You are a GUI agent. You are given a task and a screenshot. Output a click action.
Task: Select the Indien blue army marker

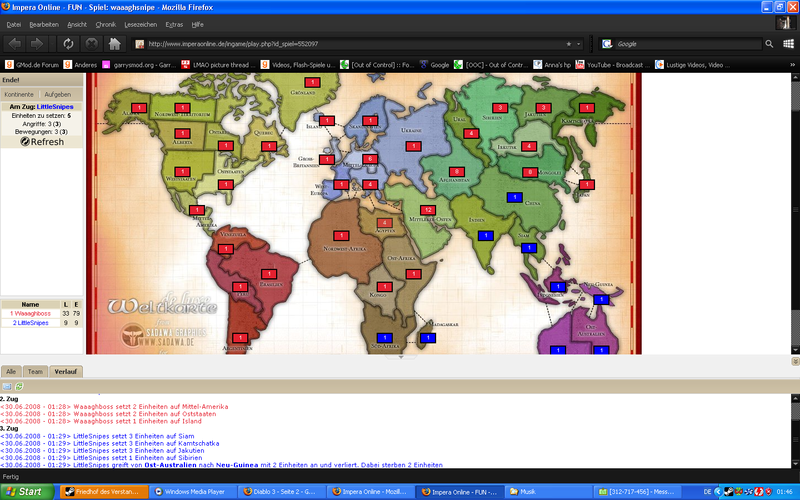pos(486,236)
